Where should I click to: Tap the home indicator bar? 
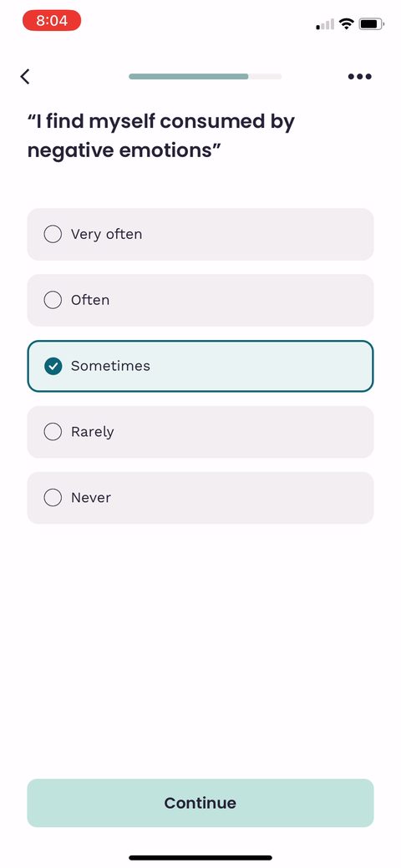point(200,857)
